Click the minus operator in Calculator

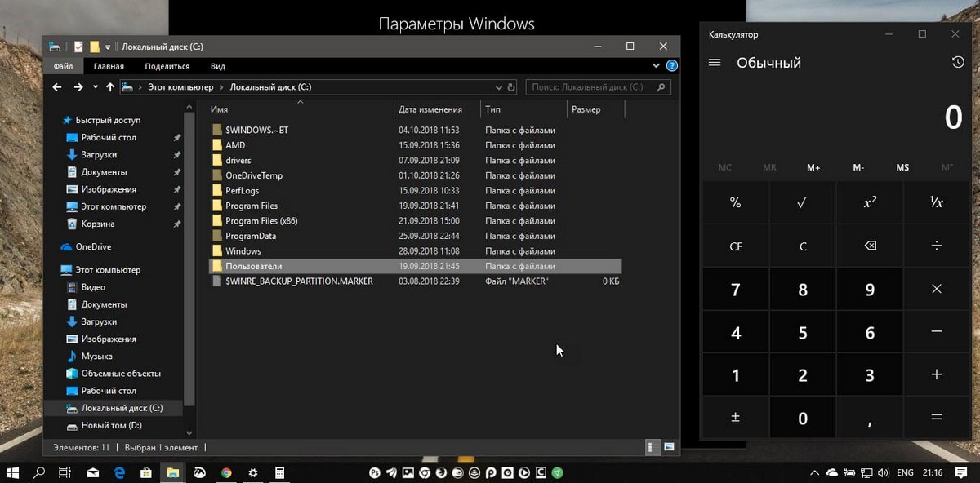(x=937, y=332)
